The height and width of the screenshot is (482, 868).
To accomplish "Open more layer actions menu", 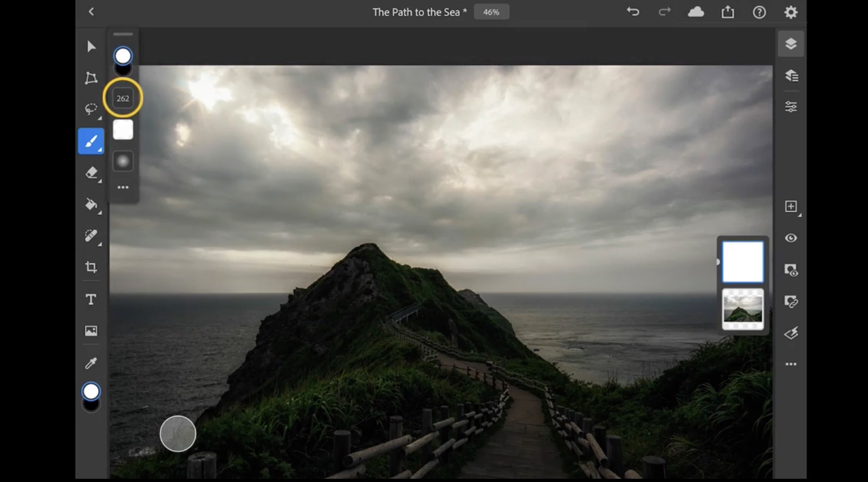I will pyautogui.click(x=791, y=364).
